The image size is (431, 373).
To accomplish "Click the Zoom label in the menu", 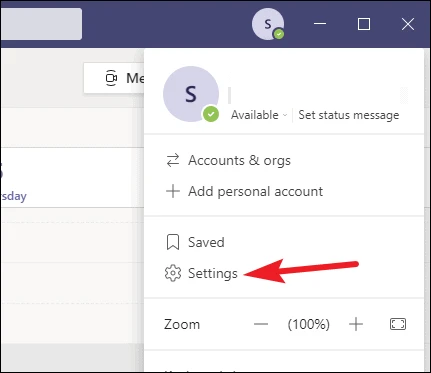I will tap(182, 324).
